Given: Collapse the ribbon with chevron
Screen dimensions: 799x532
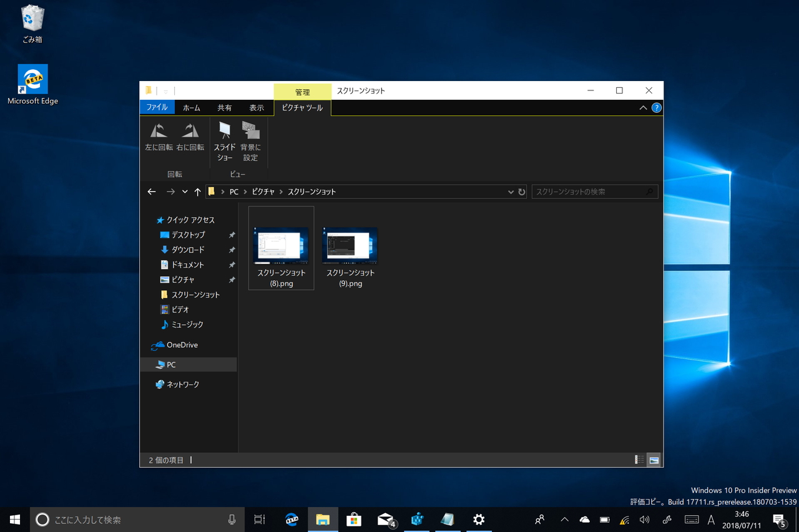Looking at the screenshot, I should [643, 108].
